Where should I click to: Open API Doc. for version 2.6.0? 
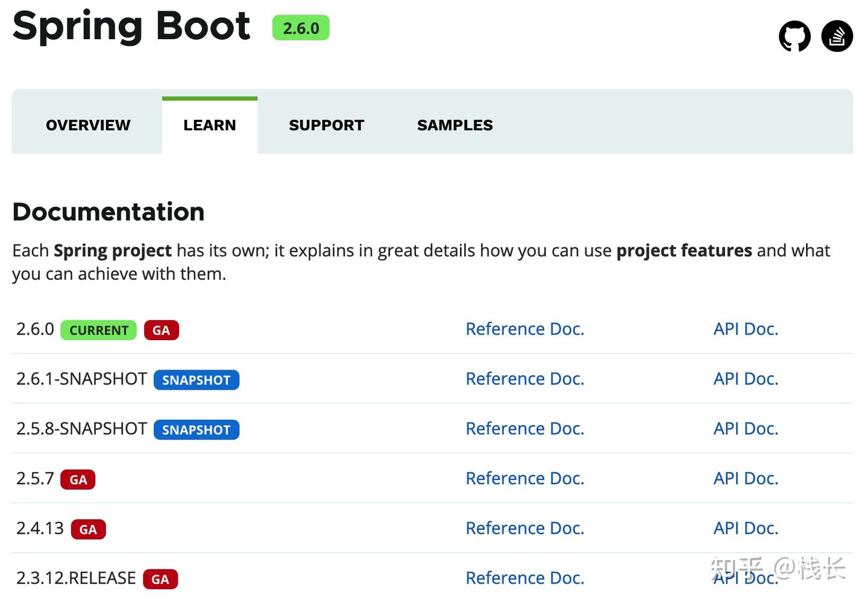coord(746,329)
